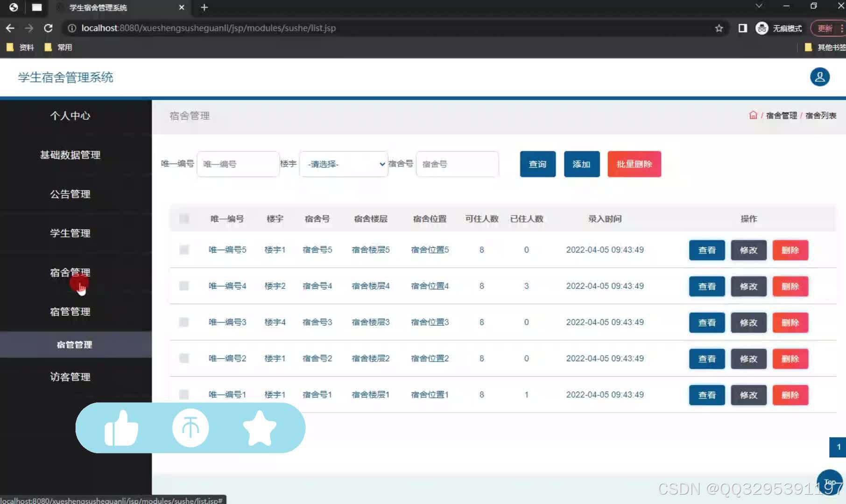846x504 pixels.
Task: Expand 基础数据管理 sidebar menu
Action: [70, 154]
